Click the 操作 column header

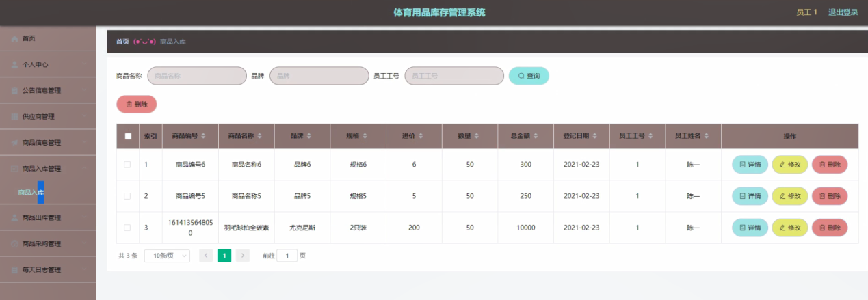tap(789, 136)
